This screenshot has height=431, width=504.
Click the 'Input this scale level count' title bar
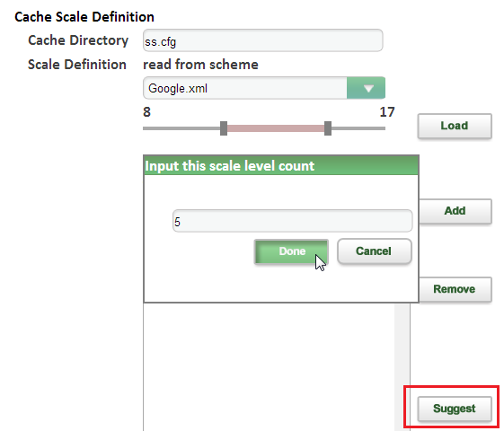pos(281,166)
